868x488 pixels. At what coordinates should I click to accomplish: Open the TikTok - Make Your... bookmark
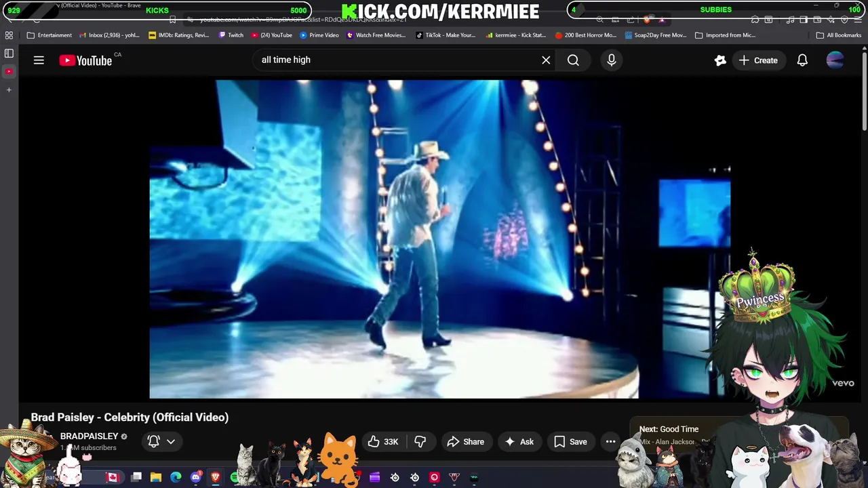tap(446, 35)
